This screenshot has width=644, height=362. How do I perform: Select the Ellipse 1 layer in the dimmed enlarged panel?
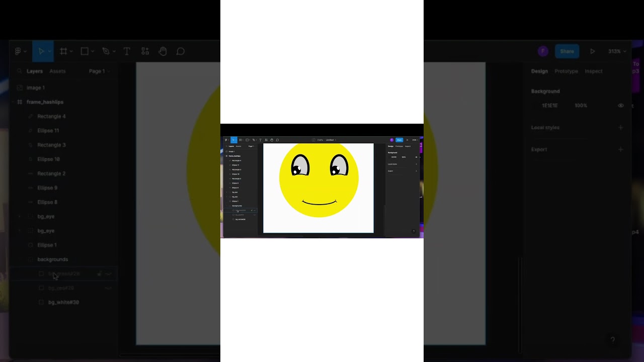pos(47,245)
